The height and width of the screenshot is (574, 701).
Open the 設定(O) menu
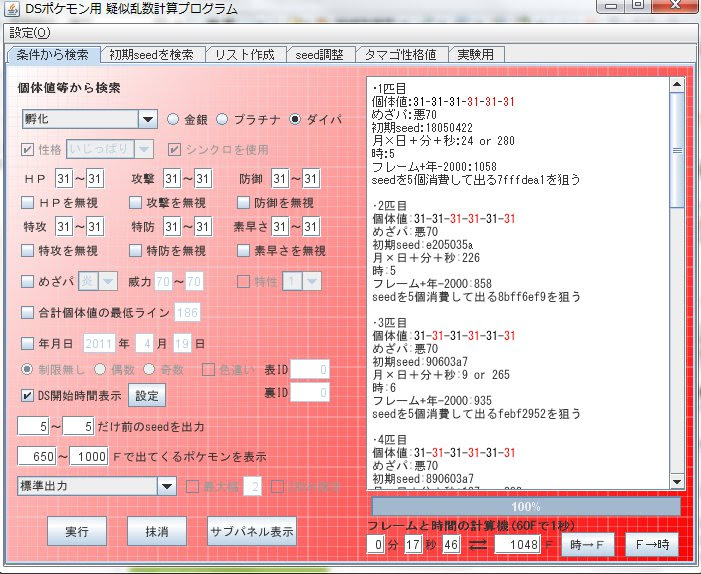coord(30,33)
